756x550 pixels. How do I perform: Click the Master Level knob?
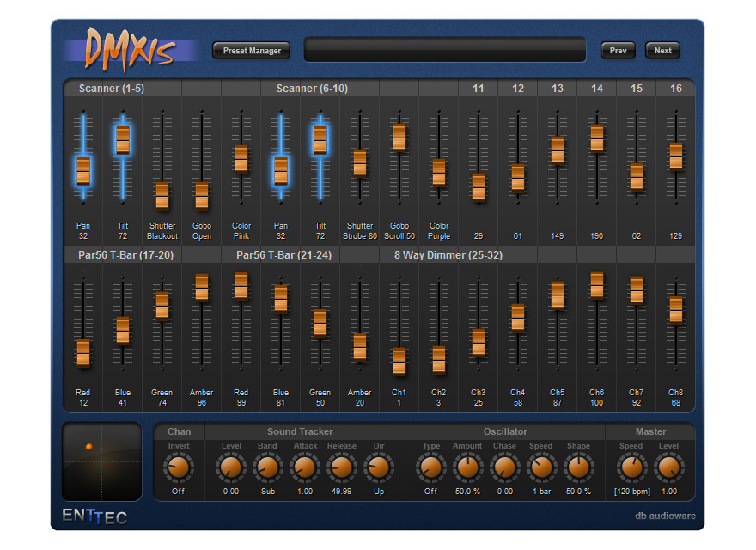(668, 467)
